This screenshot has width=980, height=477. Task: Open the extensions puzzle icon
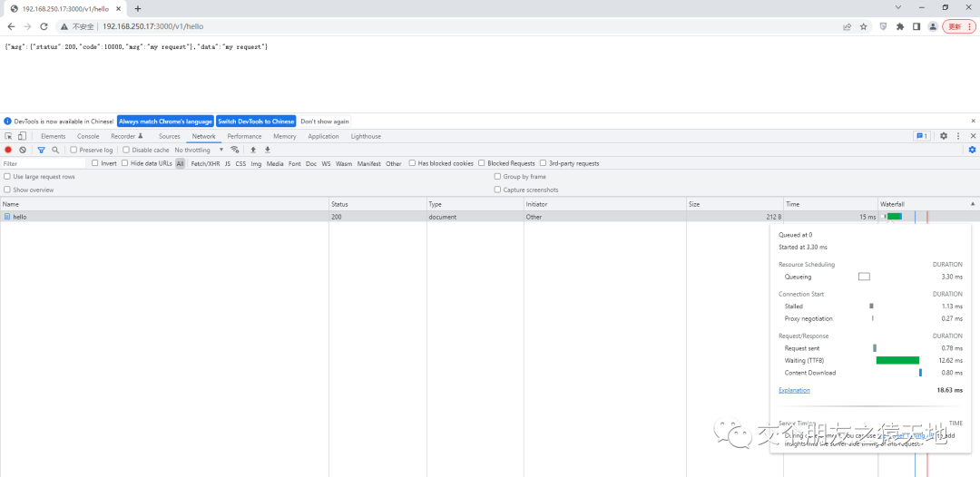point(900,27)
